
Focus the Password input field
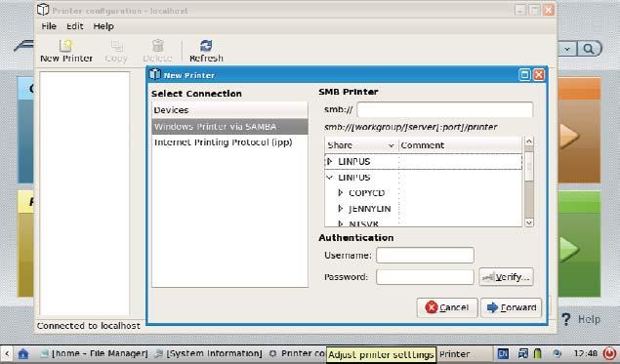click(x=425, y=277)
